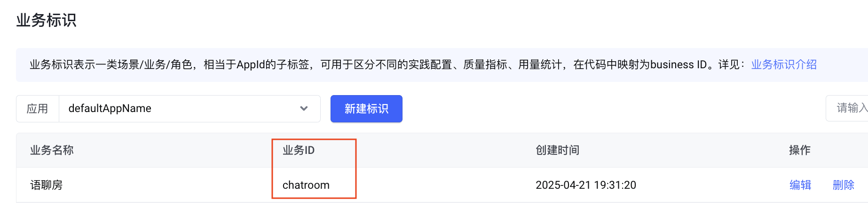Expand the defaultAppName dropdown chevron
This screenshot has height=209, width=868.
tap(304, 109)
